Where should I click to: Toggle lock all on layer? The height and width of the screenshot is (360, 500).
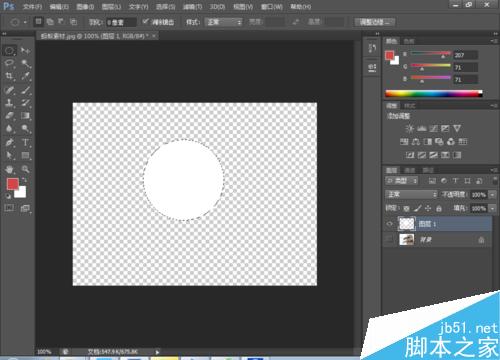click(439, 209)
